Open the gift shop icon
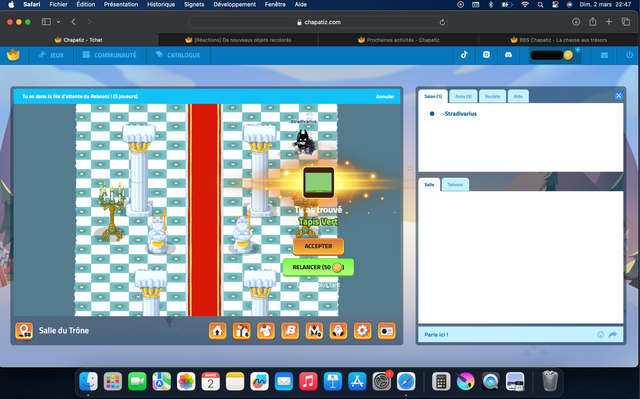Screen dimensions: 640x399 (242, 331)
